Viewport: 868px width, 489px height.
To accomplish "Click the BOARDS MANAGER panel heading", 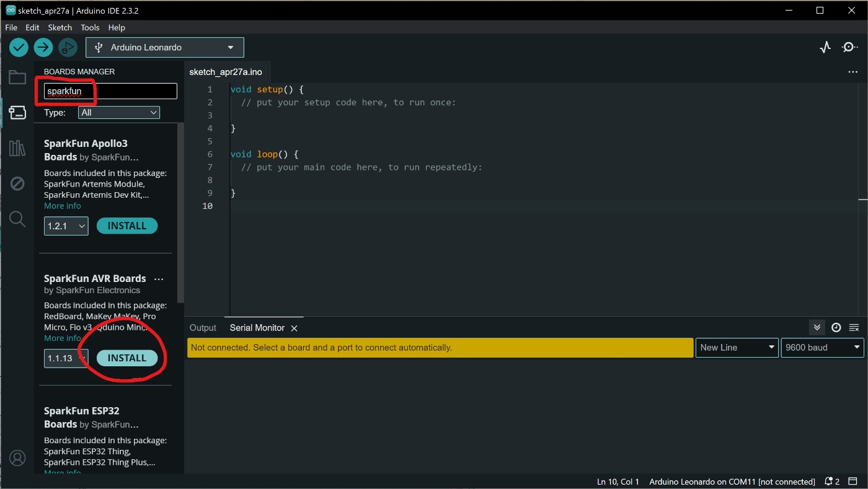I will pyautogui.click(x=79, y=72).
